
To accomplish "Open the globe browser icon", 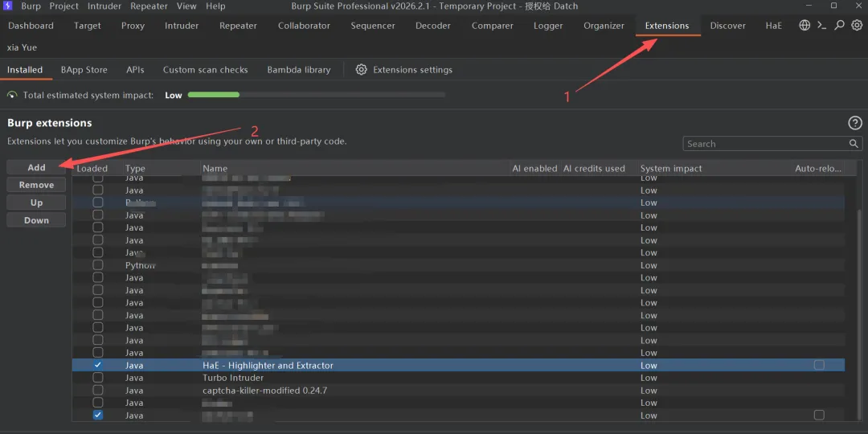I will click(x=805, y=26).
